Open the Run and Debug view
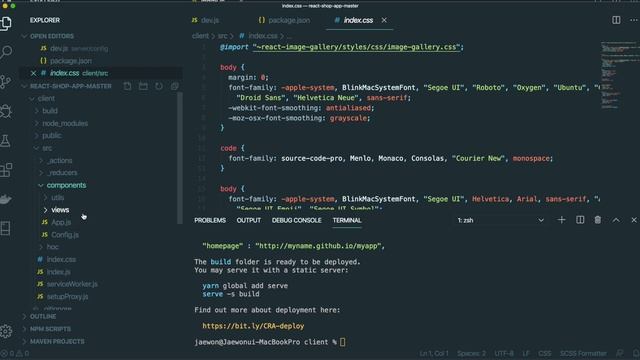This screenshot has width=640, height=360. [x=6, y=111]
